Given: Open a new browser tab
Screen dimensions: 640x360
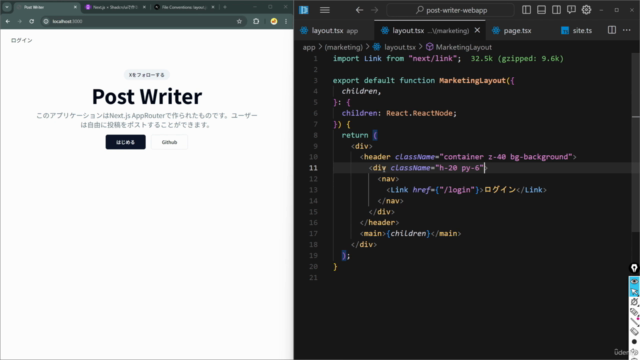Looking at the screenshot, I should pyautogui.click(x=224, y=7).
